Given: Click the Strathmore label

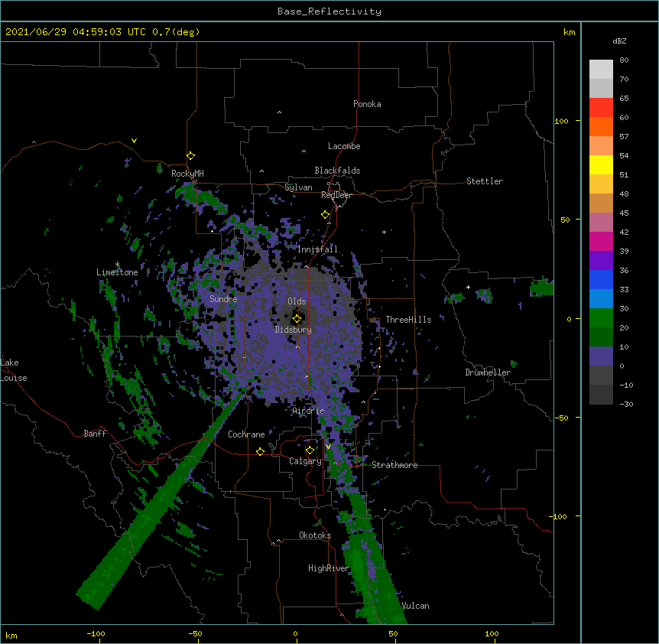Looking at the screenshot, I should [394, 465].
